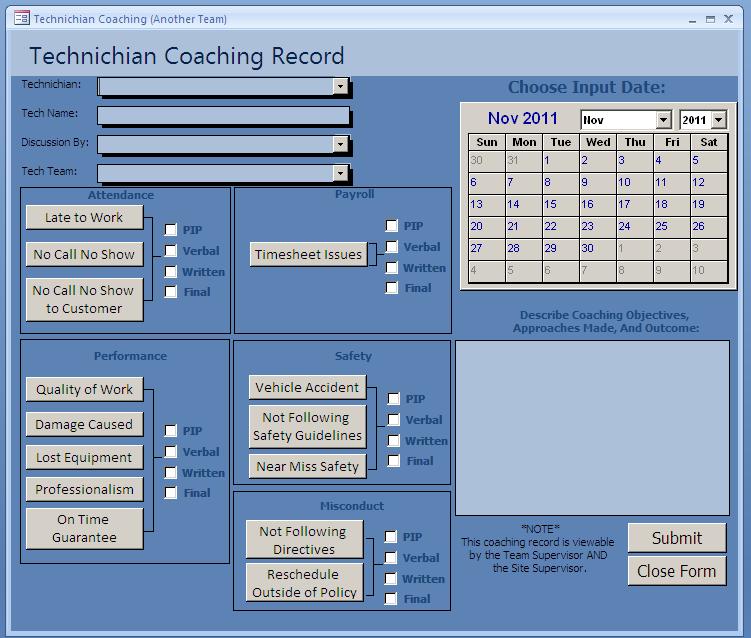Click the Late to Work button

pos(84,217)
